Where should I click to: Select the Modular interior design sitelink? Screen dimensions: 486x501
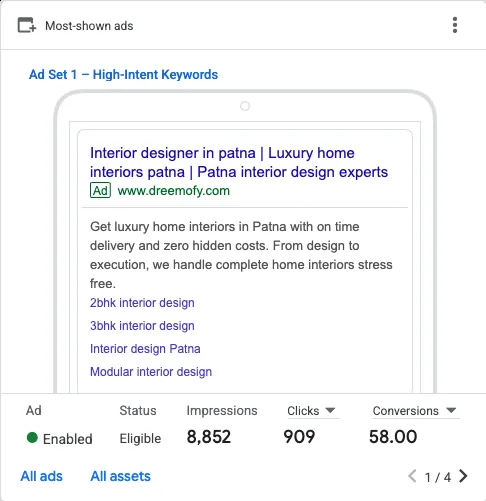tap(151, 371)
